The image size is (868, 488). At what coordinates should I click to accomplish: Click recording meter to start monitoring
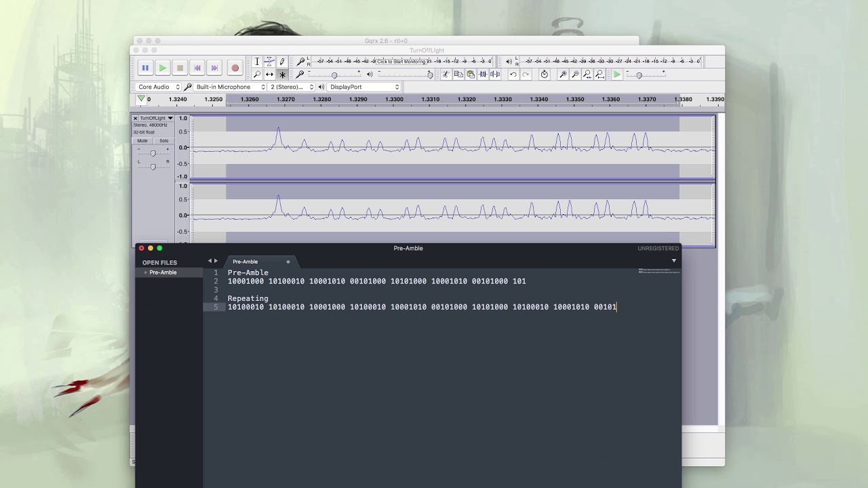(401, 62)
